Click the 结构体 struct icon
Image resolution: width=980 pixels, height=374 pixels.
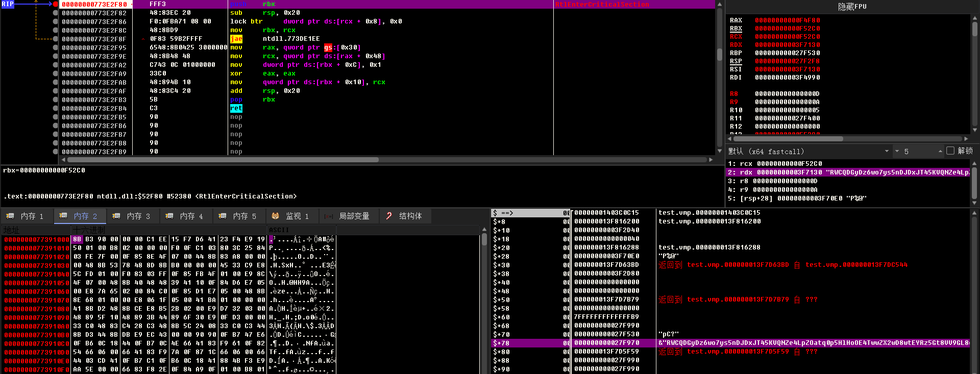pyautogui.click(x=389, y=216)
